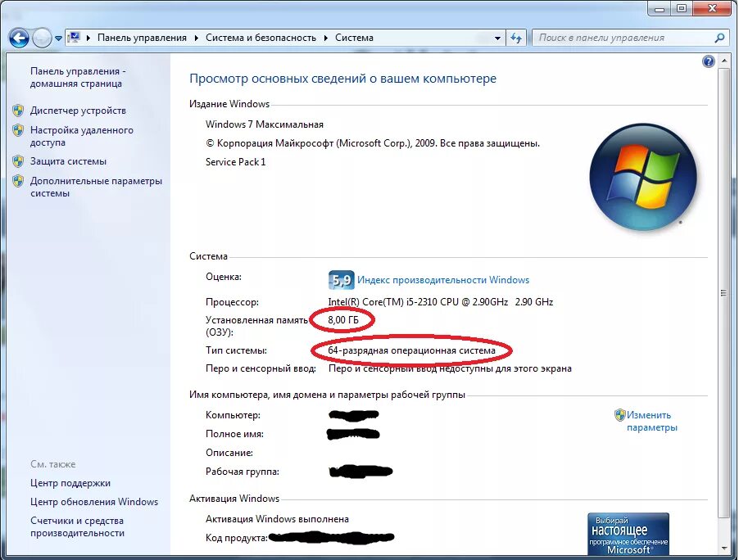Click the computer icon in address bar
739x560 pixels.
pos(74,37)
